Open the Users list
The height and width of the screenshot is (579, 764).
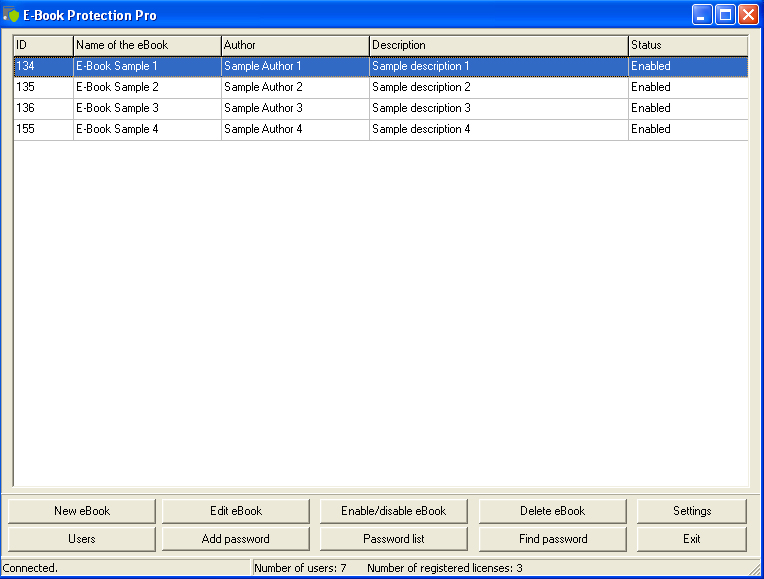(x=82, y=539)
